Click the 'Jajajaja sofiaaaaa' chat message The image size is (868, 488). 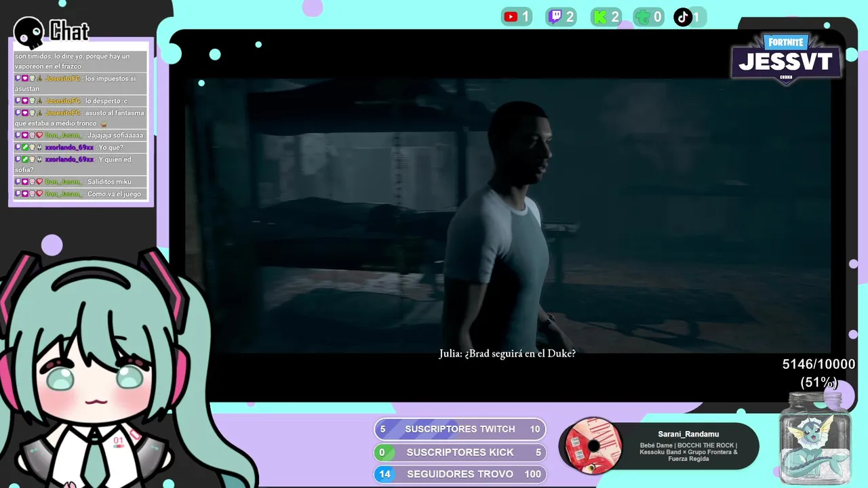[80, 136]
